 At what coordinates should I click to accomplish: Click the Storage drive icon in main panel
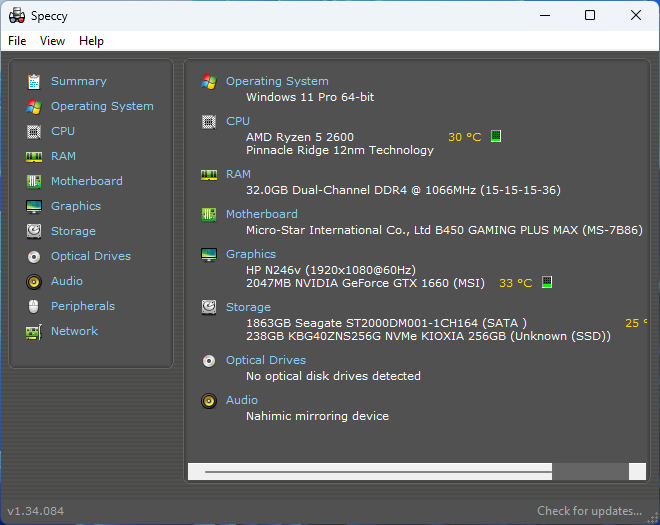tap(209, 307)
